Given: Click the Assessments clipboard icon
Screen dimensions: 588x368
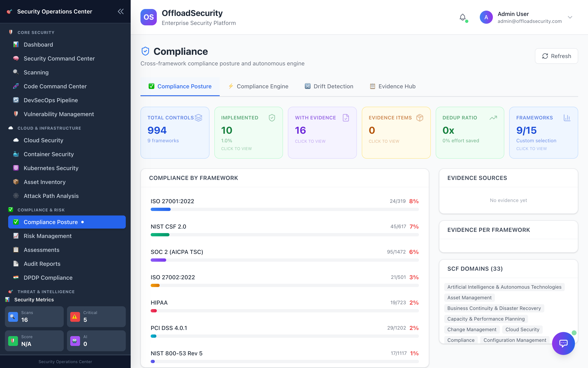Looking at the screenshot, I should click(x=16, y=250).
